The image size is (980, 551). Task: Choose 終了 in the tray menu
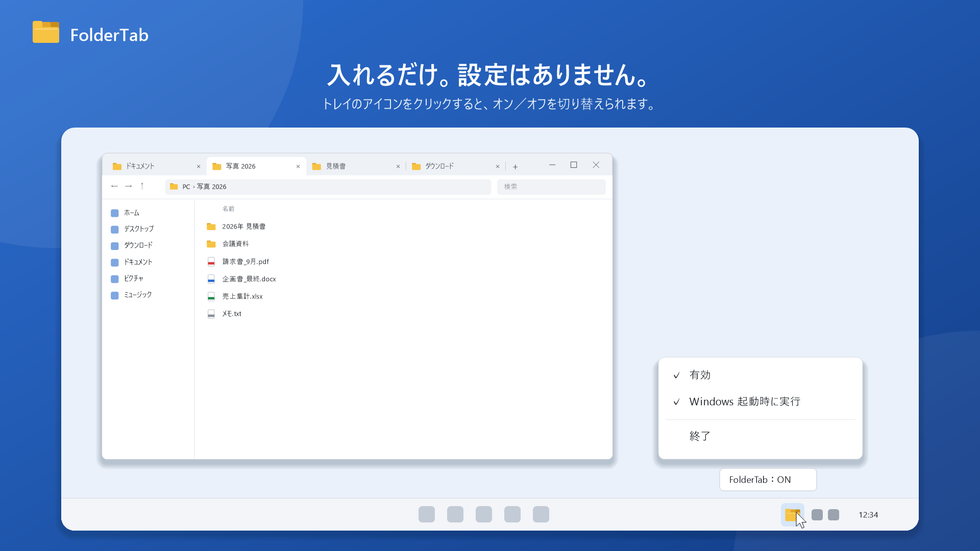[x=760, y=436]
